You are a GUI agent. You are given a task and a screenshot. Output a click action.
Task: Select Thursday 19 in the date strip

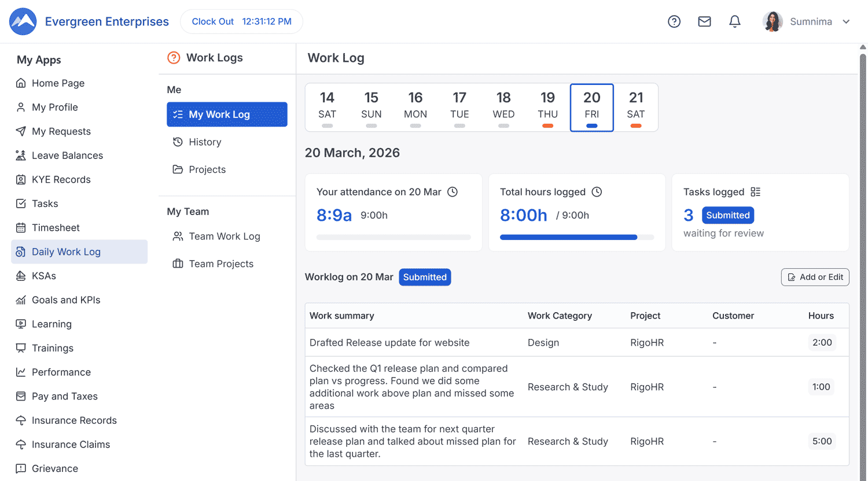click(547, 108)
